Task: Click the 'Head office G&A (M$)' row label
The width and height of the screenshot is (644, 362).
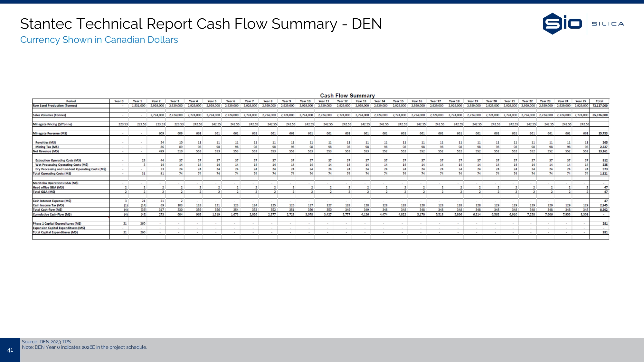Action: 48,187
